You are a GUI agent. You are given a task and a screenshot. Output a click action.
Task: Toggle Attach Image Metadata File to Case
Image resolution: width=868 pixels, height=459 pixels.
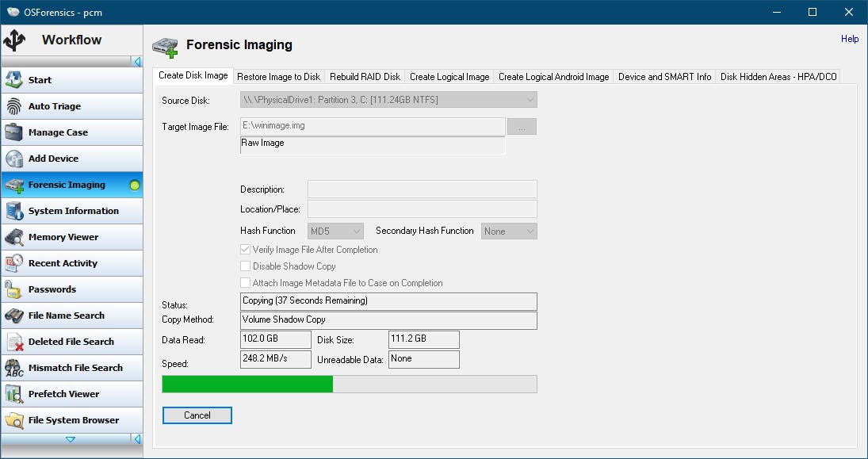(x=245, y=283)
